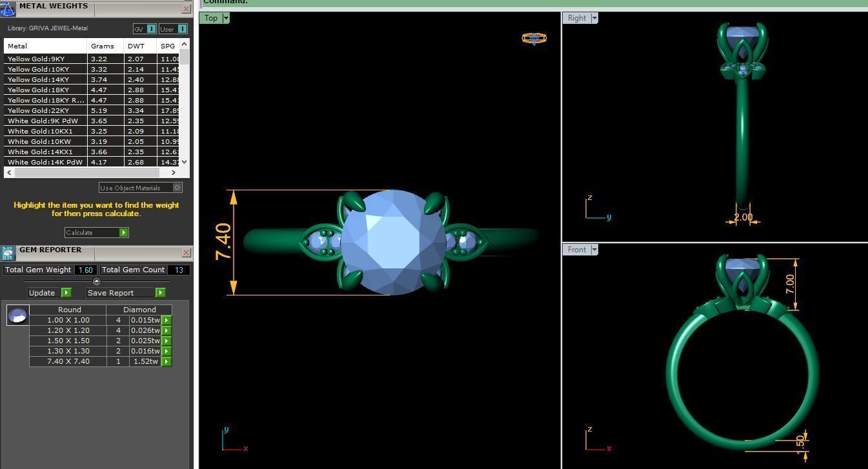Open the Top viewport dropdown arrow
868x469 pixels.
(x=226, y=18)
